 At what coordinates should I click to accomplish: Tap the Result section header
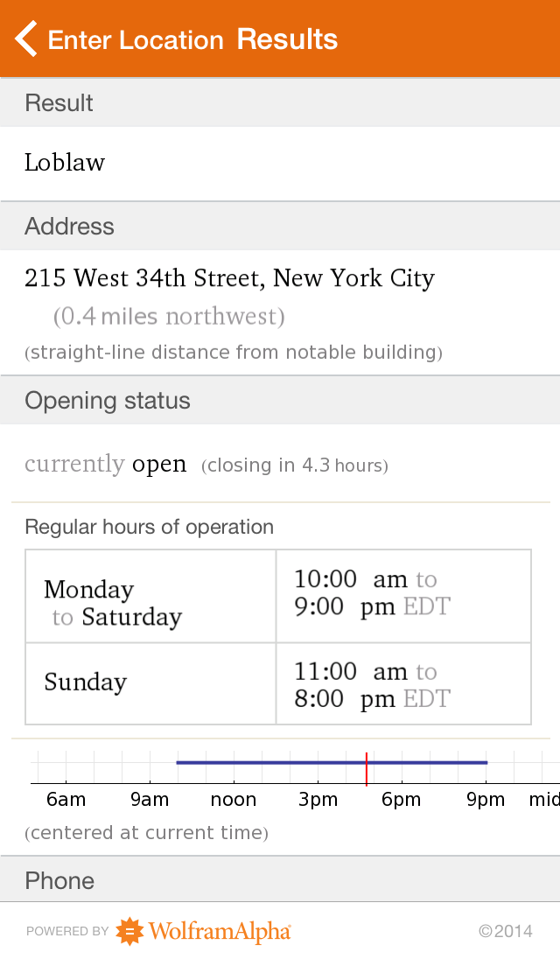coord(59,103)
